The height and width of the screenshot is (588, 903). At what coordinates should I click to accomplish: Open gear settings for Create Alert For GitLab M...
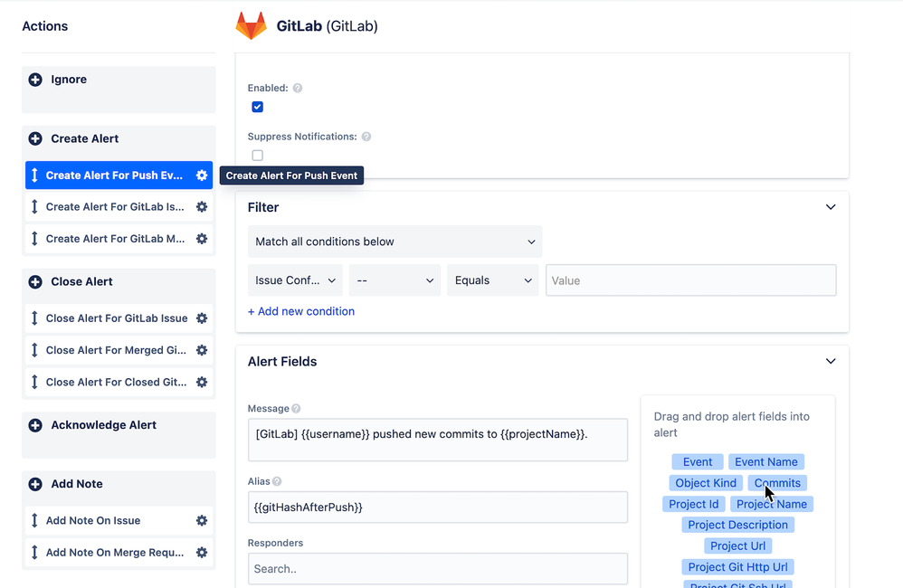(202, 239)
